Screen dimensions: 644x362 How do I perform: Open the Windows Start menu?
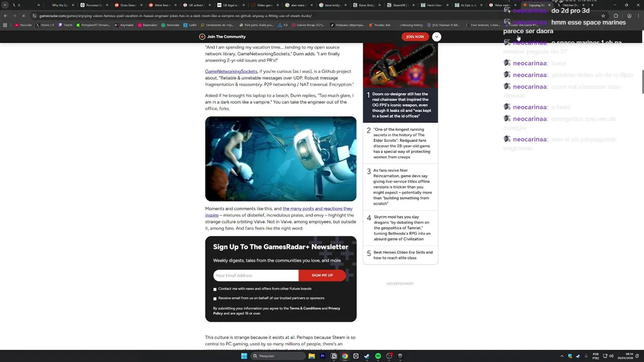click(244, 356)
